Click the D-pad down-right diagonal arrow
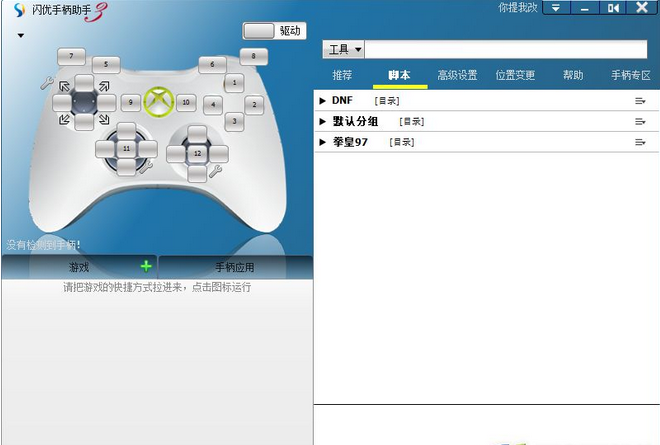 (104, 120)
